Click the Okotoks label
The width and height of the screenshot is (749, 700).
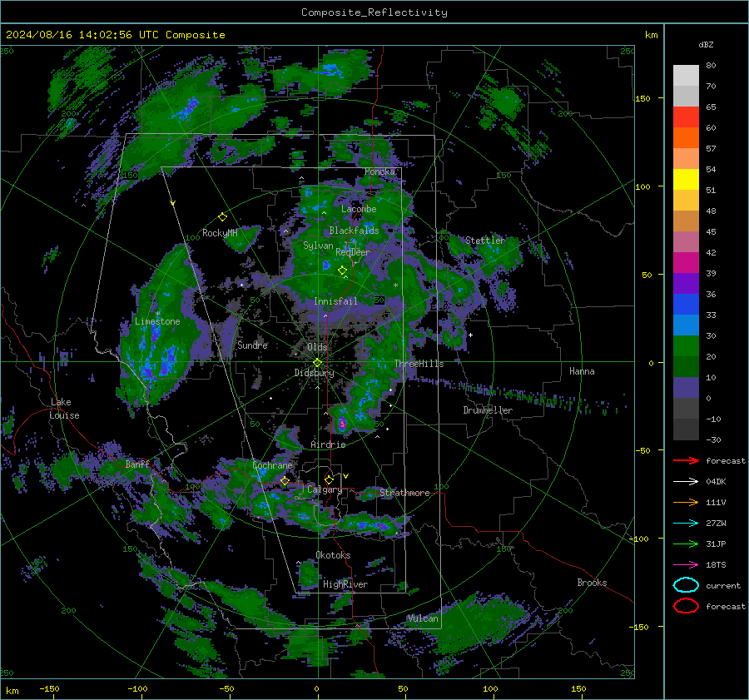pyautogui.click(x=333, y=555)
